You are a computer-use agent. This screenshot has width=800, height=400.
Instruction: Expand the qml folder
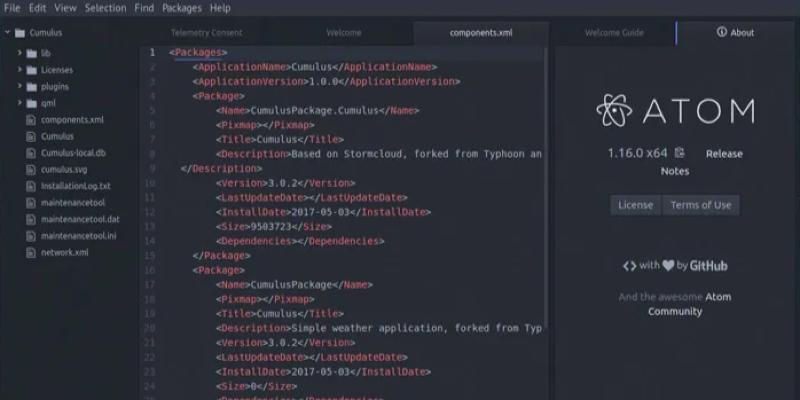(20, 103)
